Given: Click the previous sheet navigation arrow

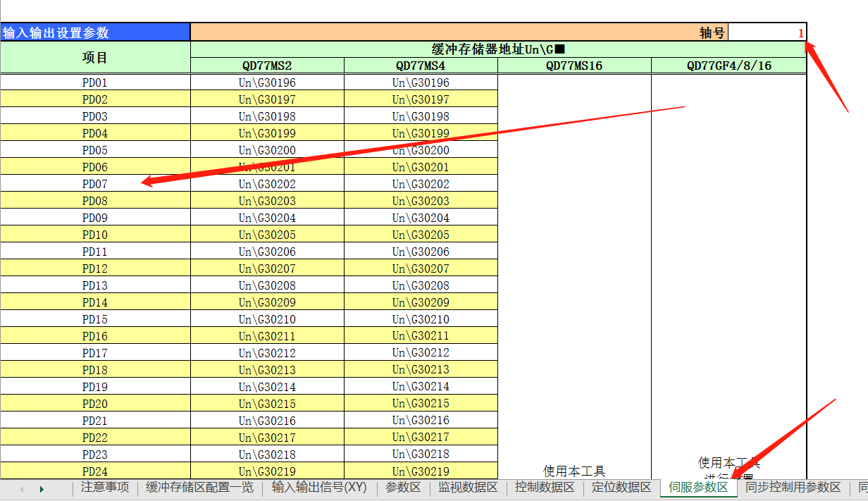Looking at the screenshot, I should [x=21, y=488].
